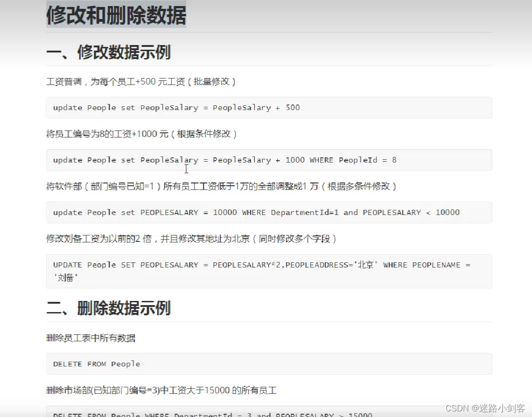Select the heading 一、修改数据示例
Screen dimensions: 532x417
tap(109, 52)
